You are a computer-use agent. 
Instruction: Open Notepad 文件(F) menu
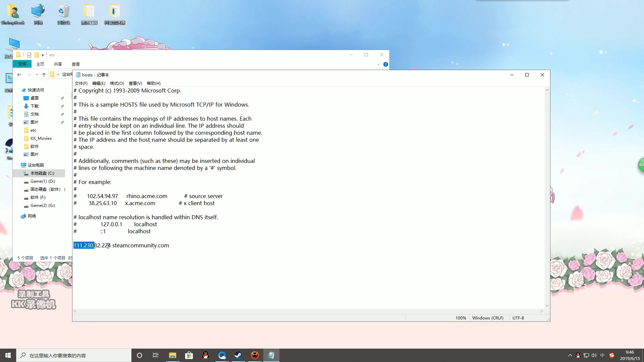[x=81, y=83]
